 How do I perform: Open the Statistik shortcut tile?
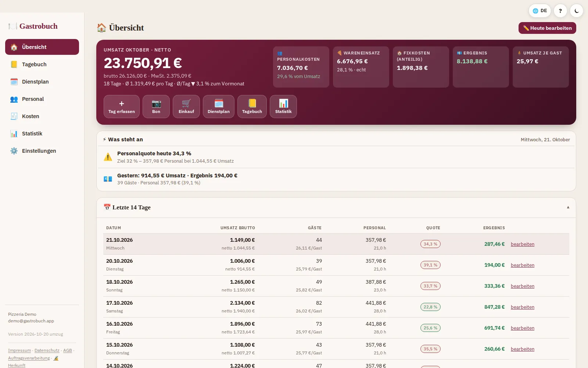tap(283, 107)
